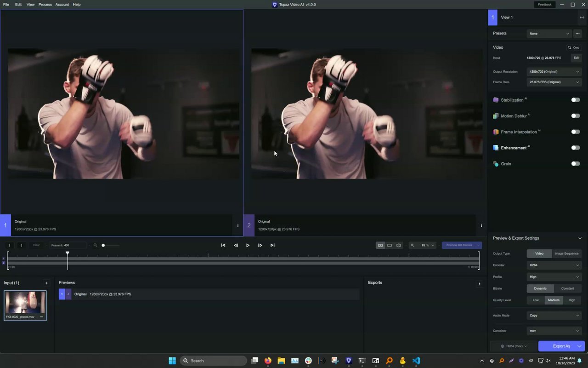Open the Account menu

coord(62,5)
